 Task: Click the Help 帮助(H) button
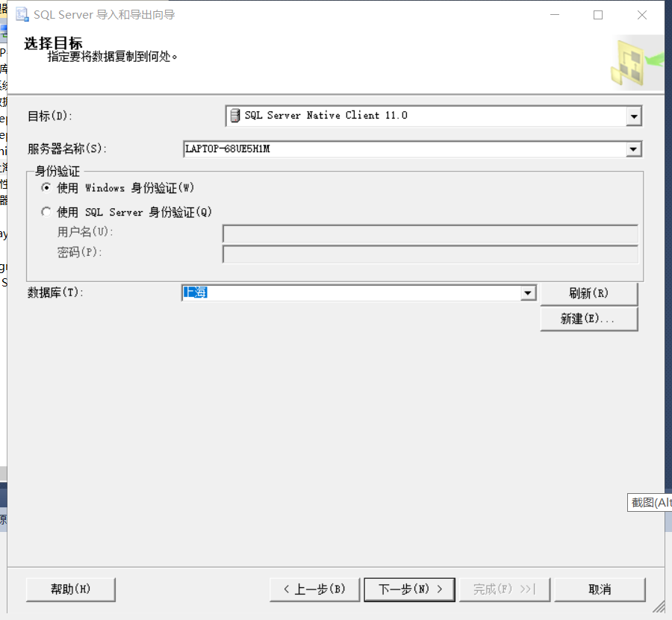tap(71, 589)
